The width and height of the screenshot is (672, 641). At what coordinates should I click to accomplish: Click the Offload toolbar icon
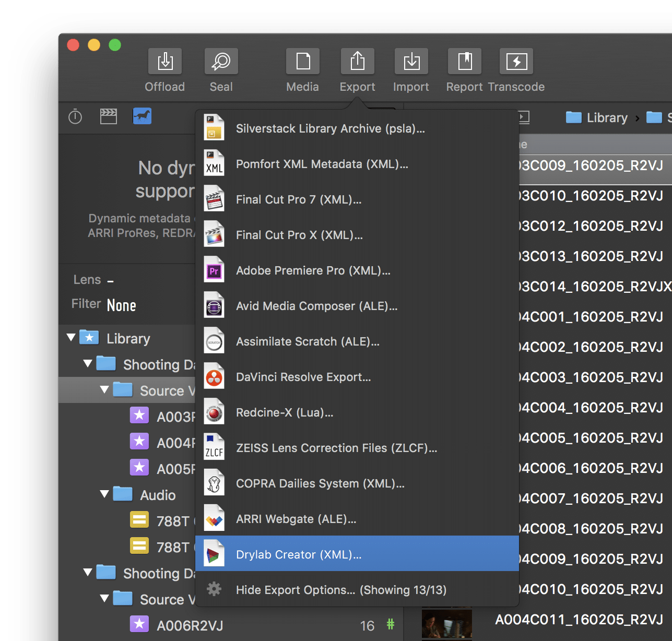165,62
